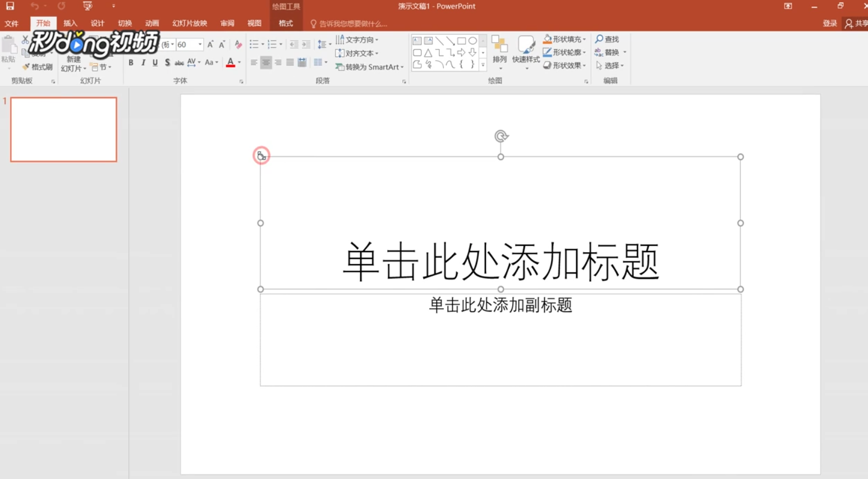This screenshot has width=868, height=479.
Task: Click the center alignment icon
Action: (265, 62)
